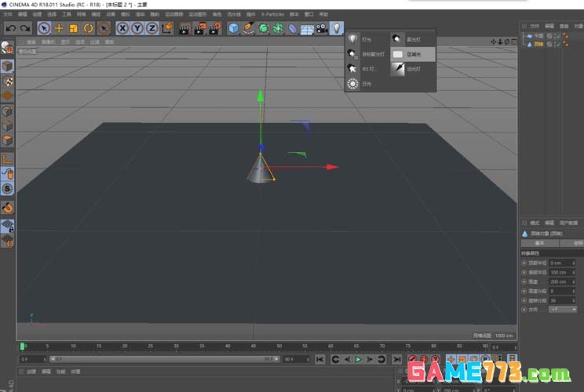Open the floor/environment grid palette
Viewport: 584px width, 392px height.
point(307,29)
